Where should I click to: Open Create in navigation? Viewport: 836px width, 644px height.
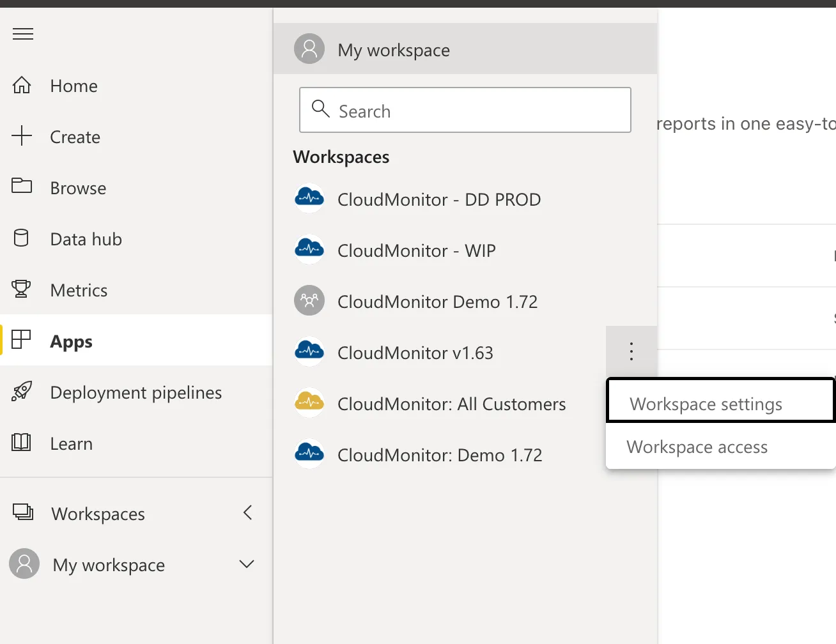pyautogui.click(x=136, y=137)
